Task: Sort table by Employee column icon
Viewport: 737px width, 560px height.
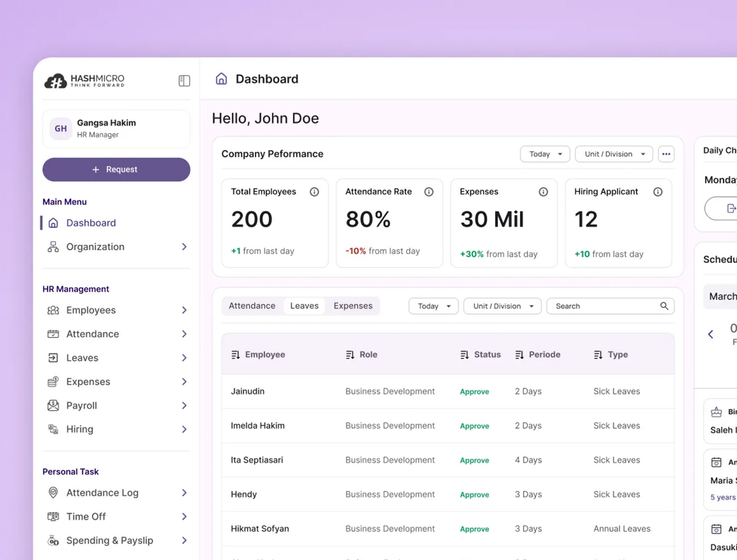Action: (236, 355)
